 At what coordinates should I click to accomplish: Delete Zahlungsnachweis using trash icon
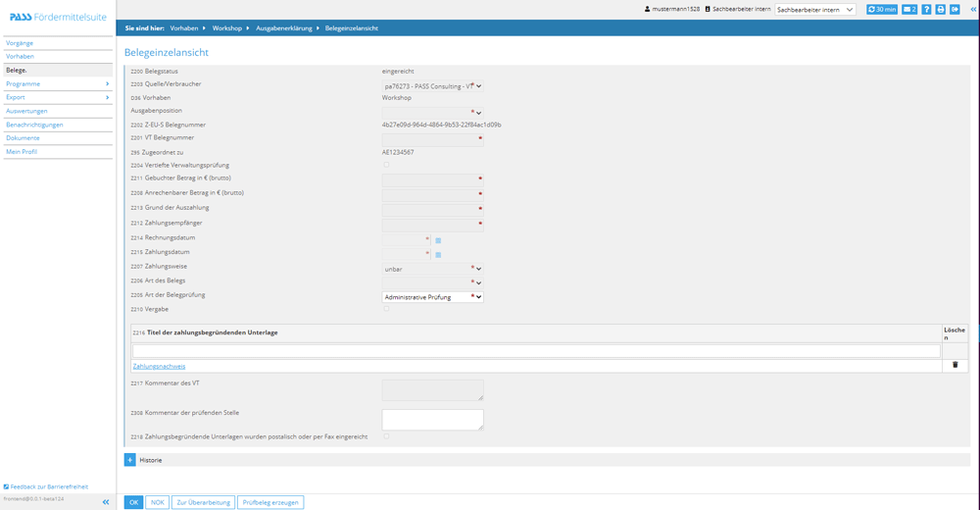click(x=955, y=365)
